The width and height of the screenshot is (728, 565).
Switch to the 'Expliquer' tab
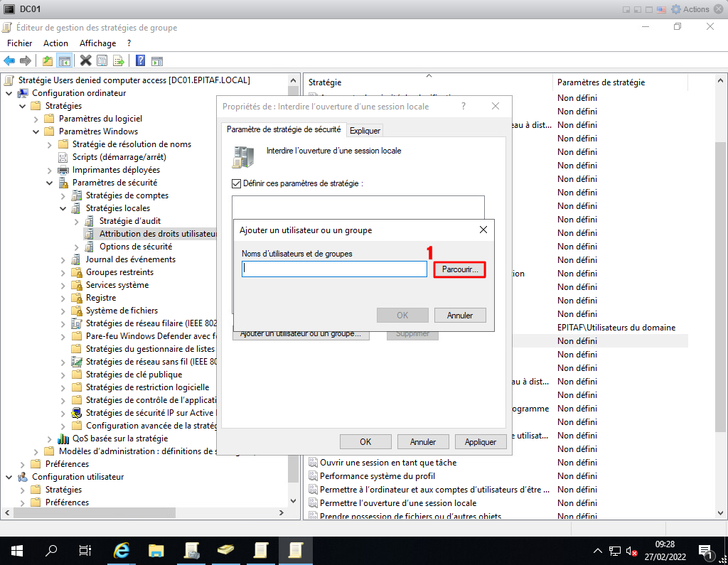coord(365,130)
